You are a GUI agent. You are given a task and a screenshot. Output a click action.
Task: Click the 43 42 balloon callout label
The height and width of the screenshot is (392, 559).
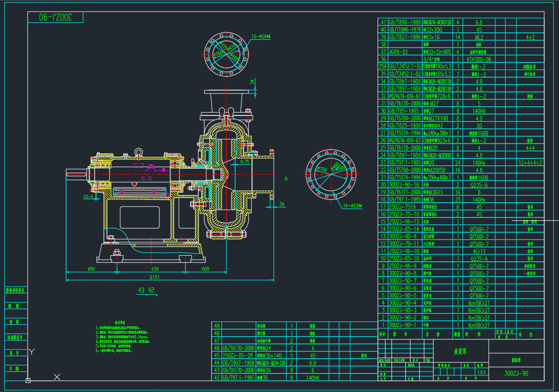point(146,290)
